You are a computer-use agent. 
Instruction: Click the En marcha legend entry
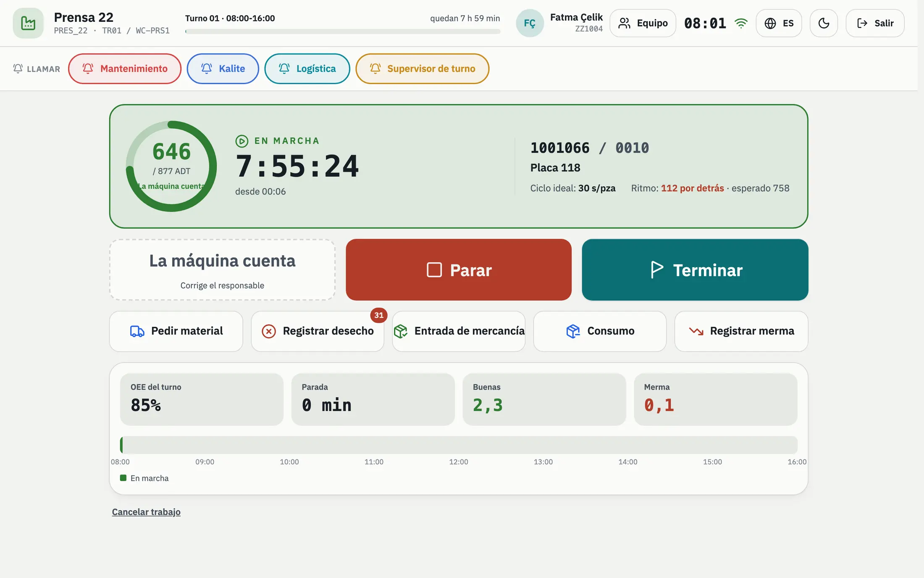tap(144, 478)
